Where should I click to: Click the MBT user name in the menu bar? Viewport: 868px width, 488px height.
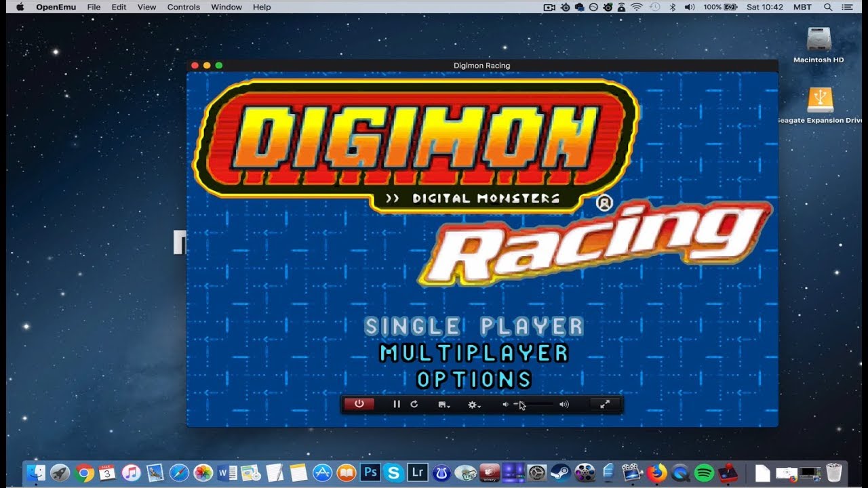[802, 7]
